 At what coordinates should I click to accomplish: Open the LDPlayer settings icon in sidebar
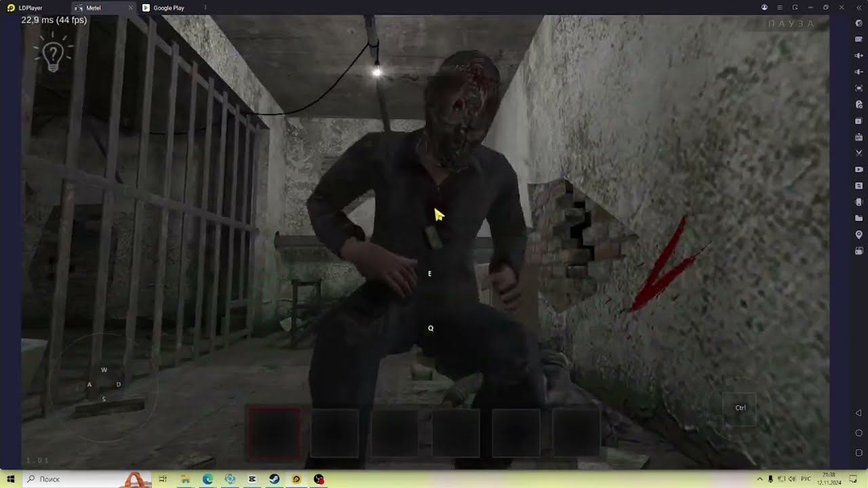pos(859,23)
